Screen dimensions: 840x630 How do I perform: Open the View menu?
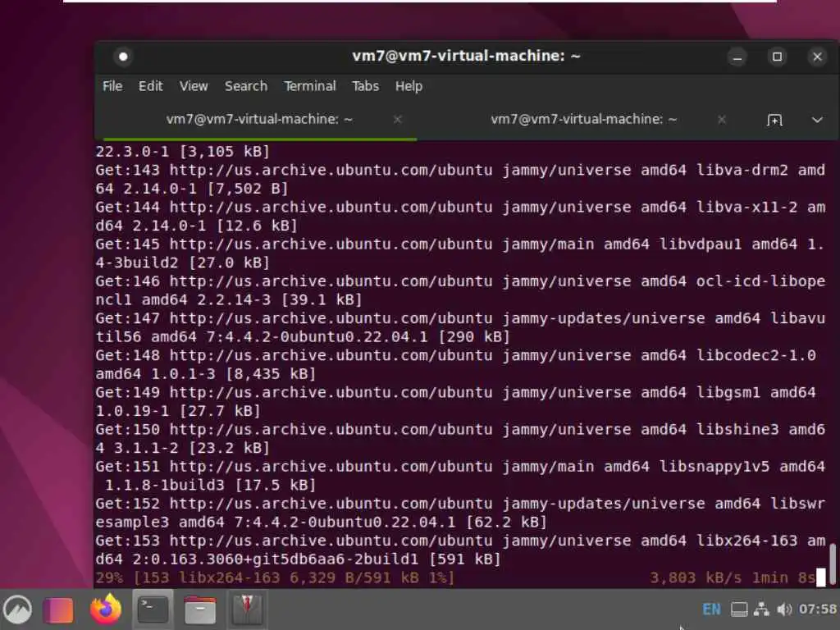coord(194,86)
